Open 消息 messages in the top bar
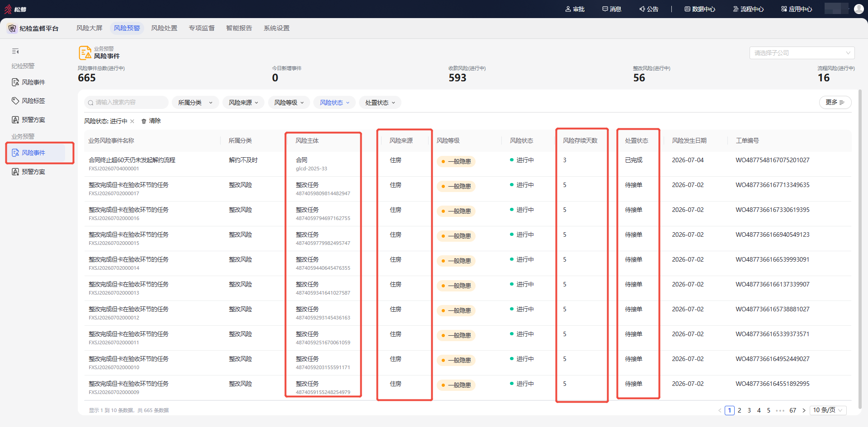868x427 pixels. point(612,9)
